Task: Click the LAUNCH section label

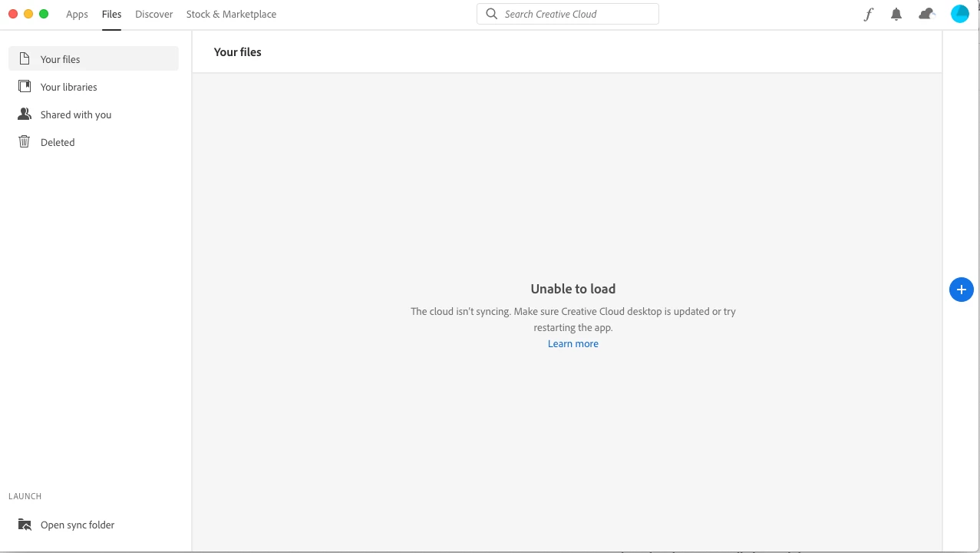Action: point(25,496)
